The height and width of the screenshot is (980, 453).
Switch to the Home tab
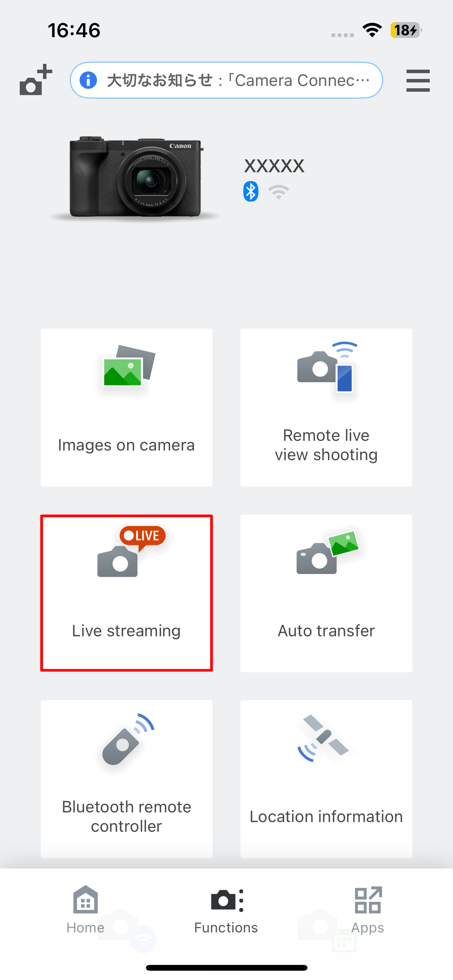pos(86,910)
